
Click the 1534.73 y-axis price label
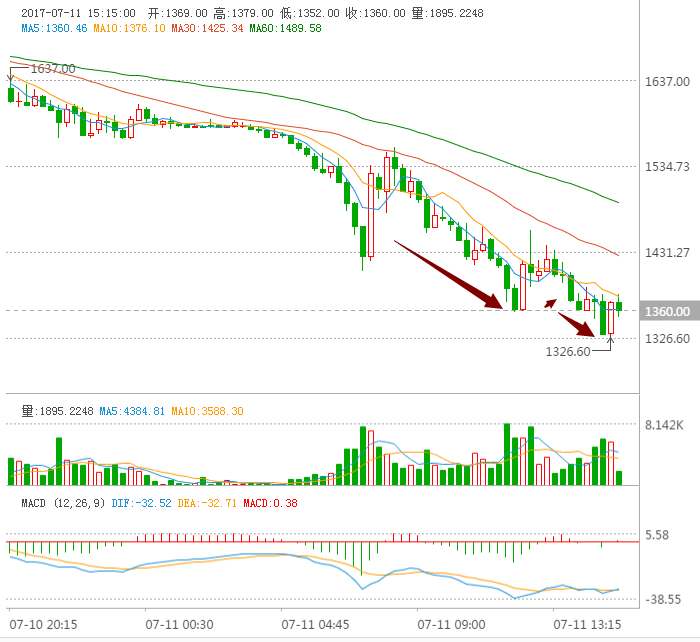coord(667,167)
